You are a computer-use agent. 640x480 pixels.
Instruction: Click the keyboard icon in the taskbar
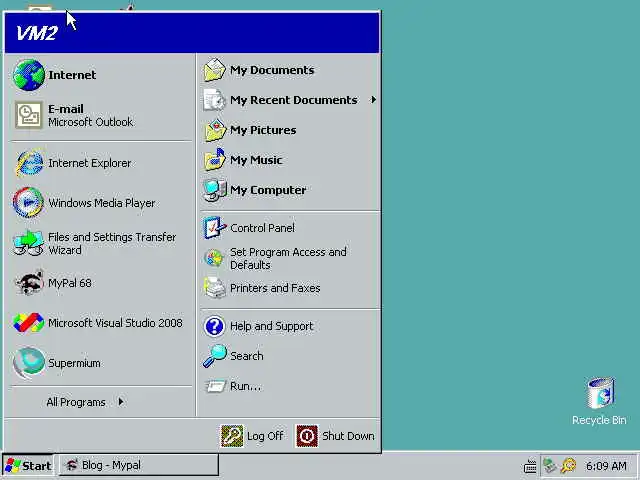(x=530, y=466)
